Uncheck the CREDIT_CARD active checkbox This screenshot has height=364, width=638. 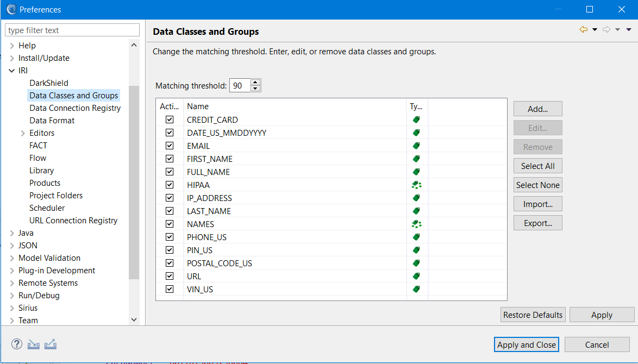tap(170, 120)
